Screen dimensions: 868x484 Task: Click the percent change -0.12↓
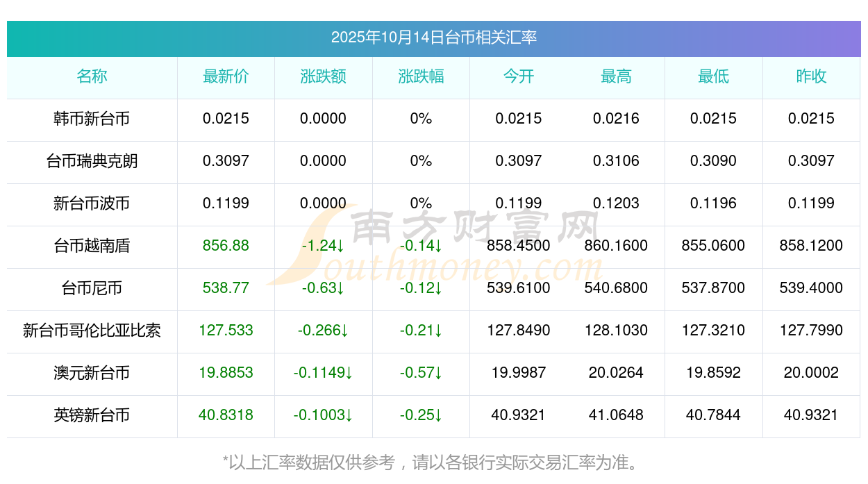point(421,288)
